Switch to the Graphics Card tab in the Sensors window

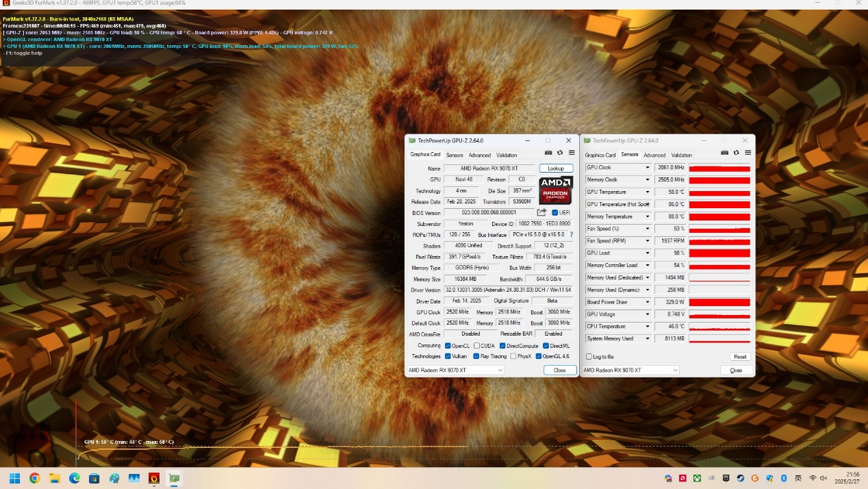coord(600,155)
